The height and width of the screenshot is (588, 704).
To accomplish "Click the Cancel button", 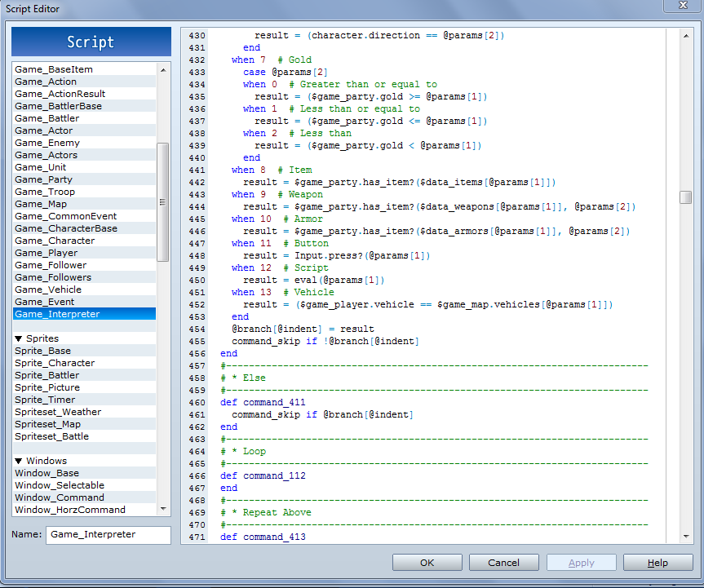I will tap(504, 563).
